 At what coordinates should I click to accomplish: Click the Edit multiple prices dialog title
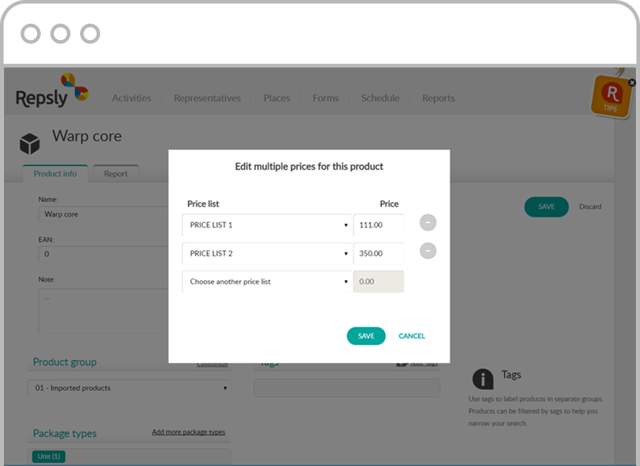(x=309, y=166)
